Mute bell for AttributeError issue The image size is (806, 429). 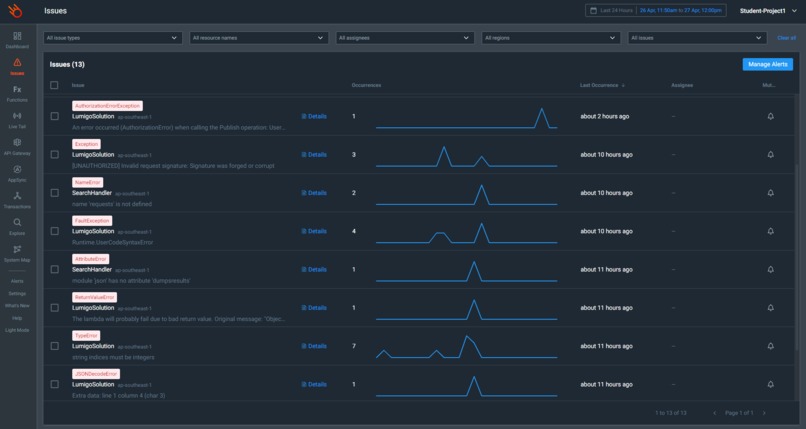771,270
